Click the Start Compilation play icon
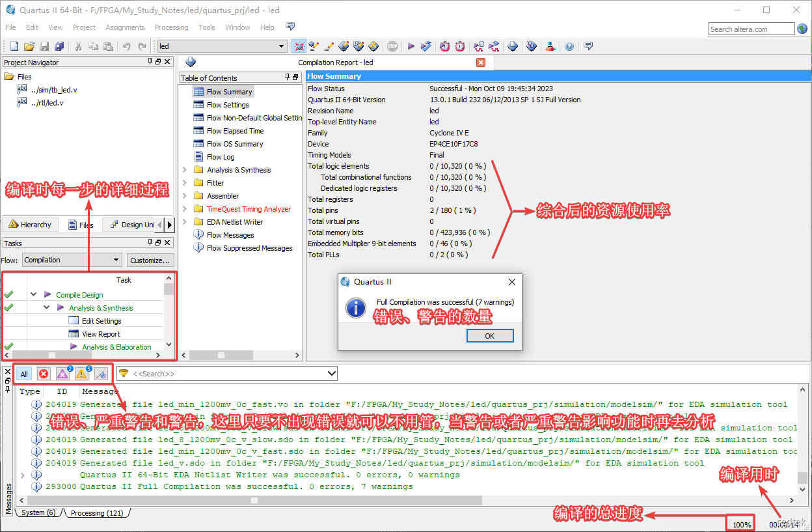Screen dimensions: 812x532 [411, 46]
